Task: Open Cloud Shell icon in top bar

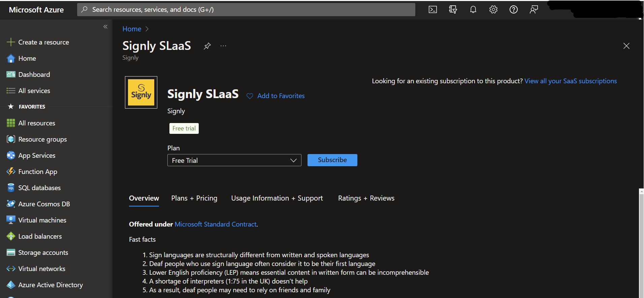Action: pos(433,9)
